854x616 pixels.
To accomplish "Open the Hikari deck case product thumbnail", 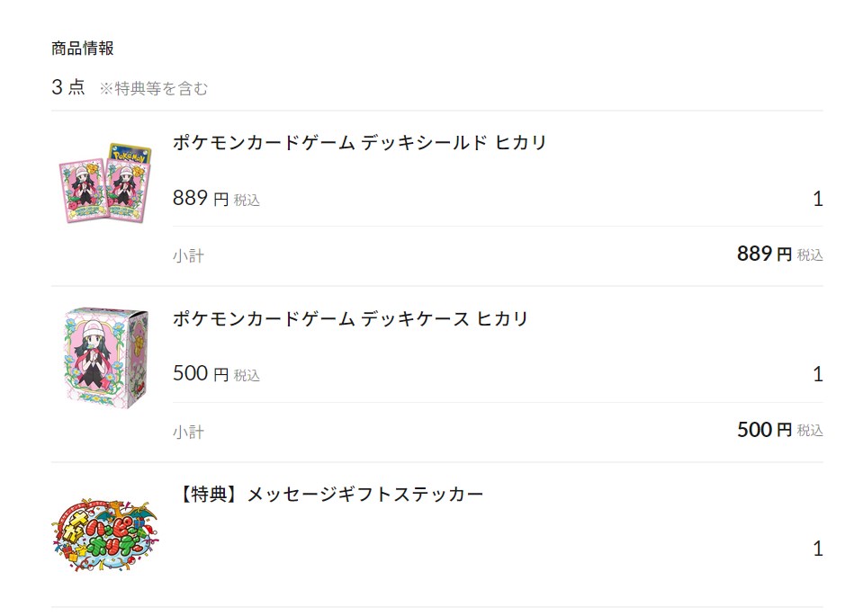I will [x=106, y=358].
